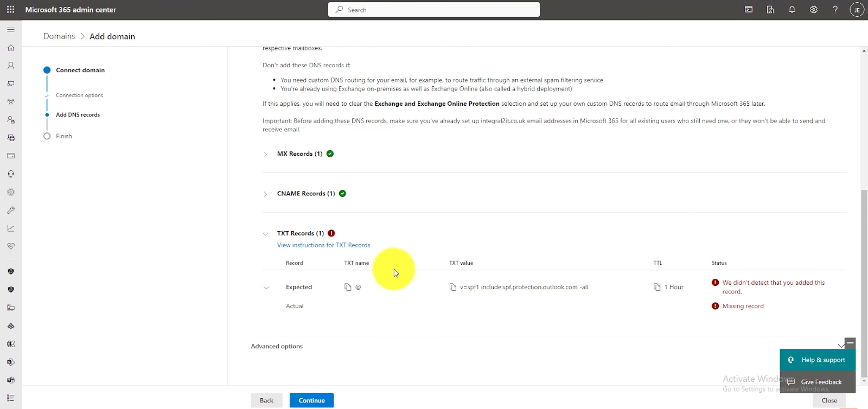Viewport: 868px width, 409px height.
Task: Click the TTL column header
Action: (x=658, y=263)
